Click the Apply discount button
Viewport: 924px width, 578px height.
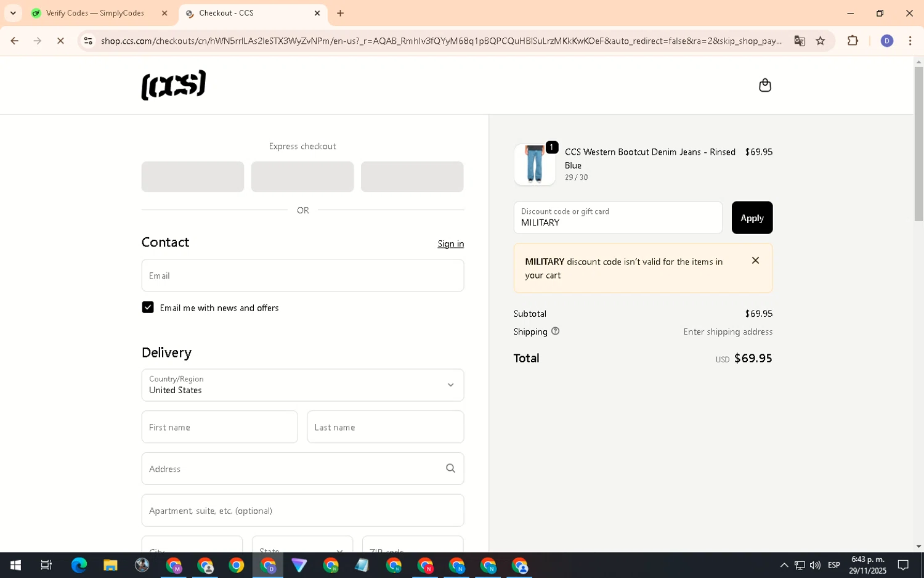pos(752,218)
